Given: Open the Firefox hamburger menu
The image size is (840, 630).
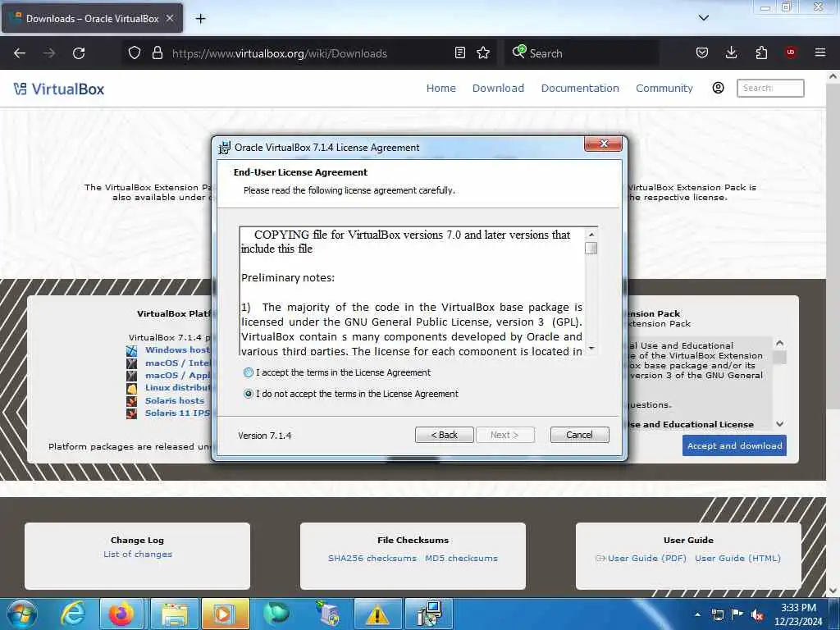Looking at the screenshot, I should click(x=820, y=52).
